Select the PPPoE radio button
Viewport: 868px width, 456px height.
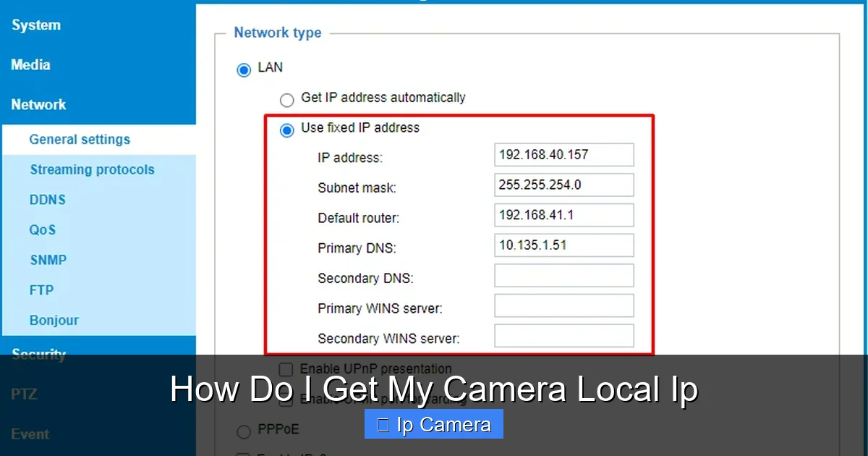[x=244, y=431]
